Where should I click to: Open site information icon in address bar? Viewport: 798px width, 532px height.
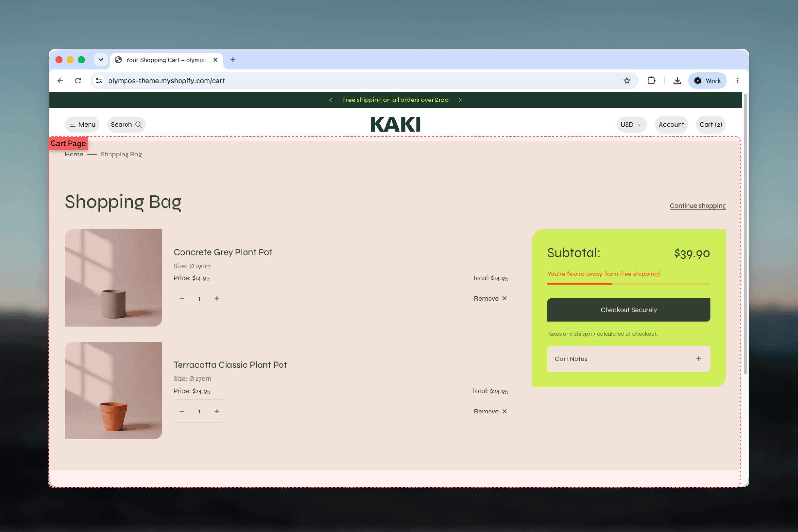[x=99, y=80]
